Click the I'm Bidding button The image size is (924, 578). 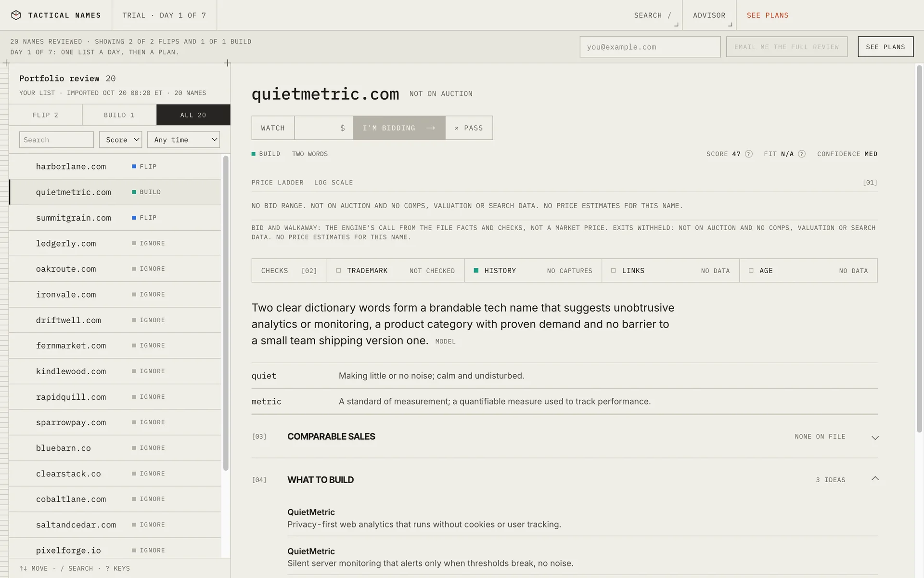399,128
